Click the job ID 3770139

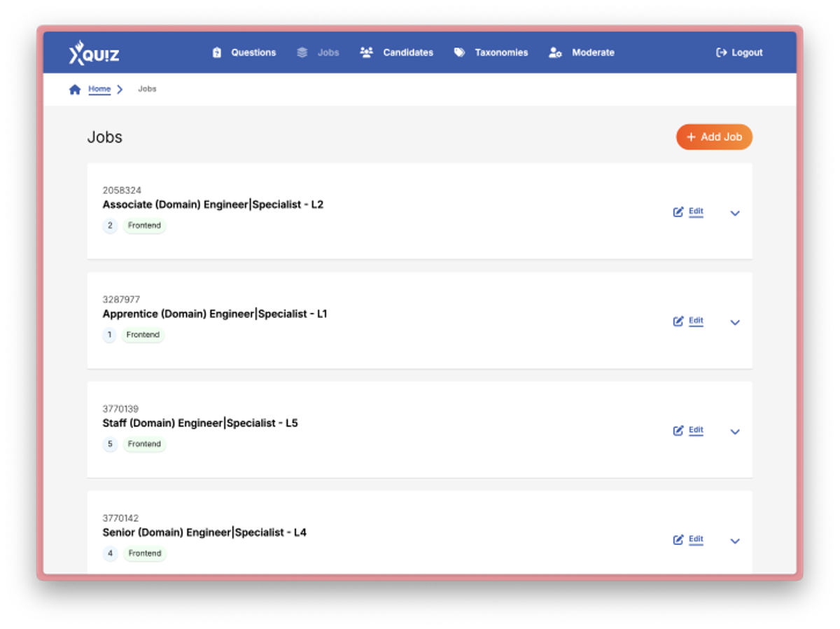click(x=121, y=409)
